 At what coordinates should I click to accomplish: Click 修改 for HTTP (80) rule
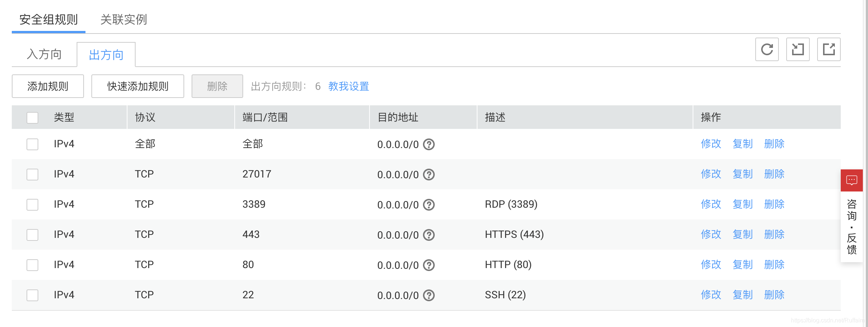click(x=711, y=264)
